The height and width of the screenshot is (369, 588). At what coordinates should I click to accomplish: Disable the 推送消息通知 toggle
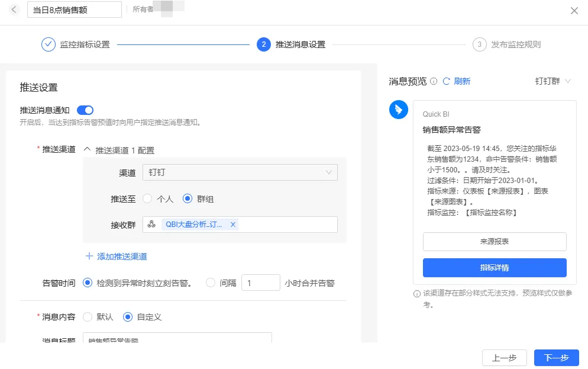pos(85,110)
